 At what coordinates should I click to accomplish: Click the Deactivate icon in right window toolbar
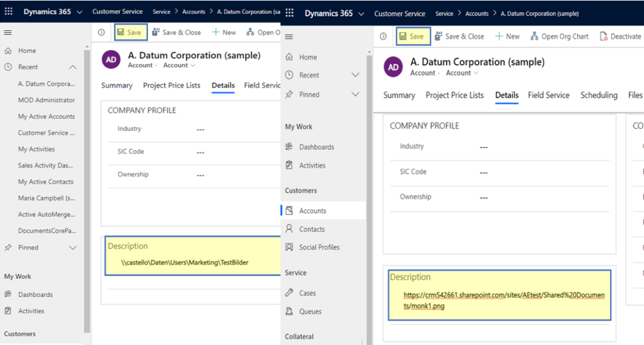click(604, 36)
